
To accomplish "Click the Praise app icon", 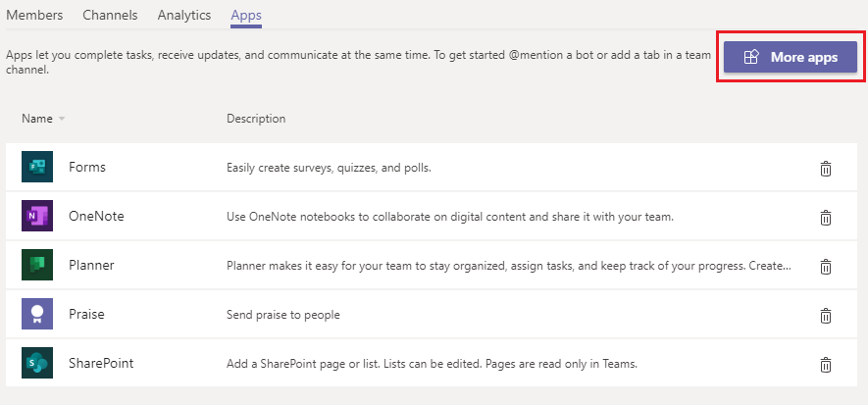I will [x=36, y=315].
